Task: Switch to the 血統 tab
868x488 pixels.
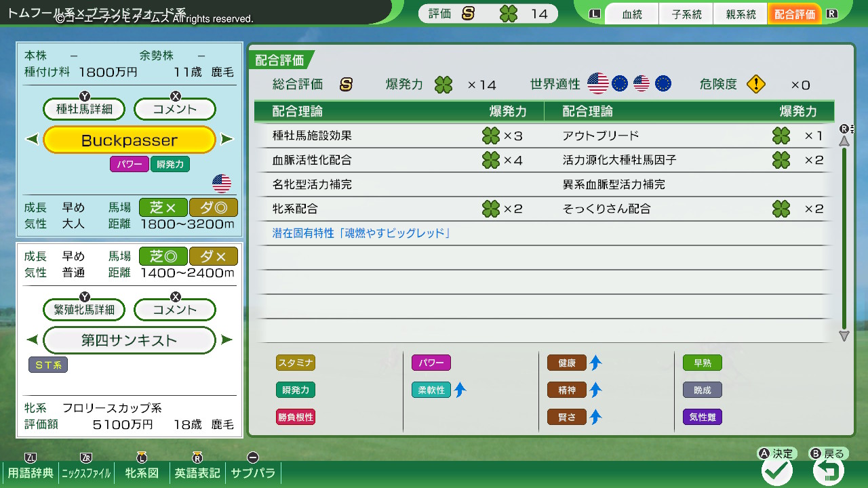Action: point(632,14)
